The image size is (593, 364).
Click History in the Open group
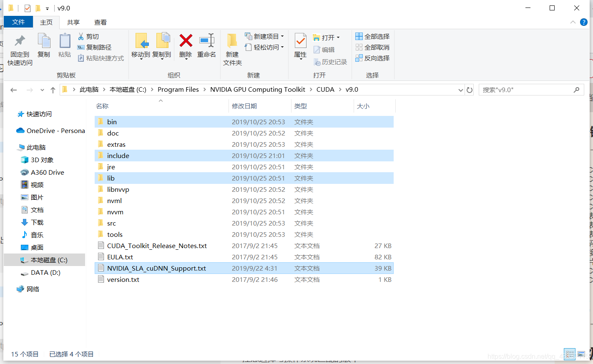click(x=330, y=62)
